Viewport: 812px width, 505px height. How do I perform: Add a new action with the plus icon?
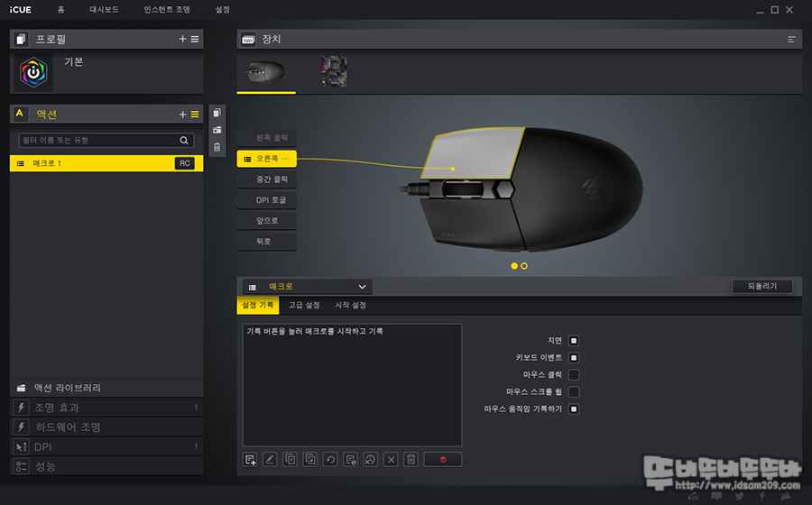[182, 115]
